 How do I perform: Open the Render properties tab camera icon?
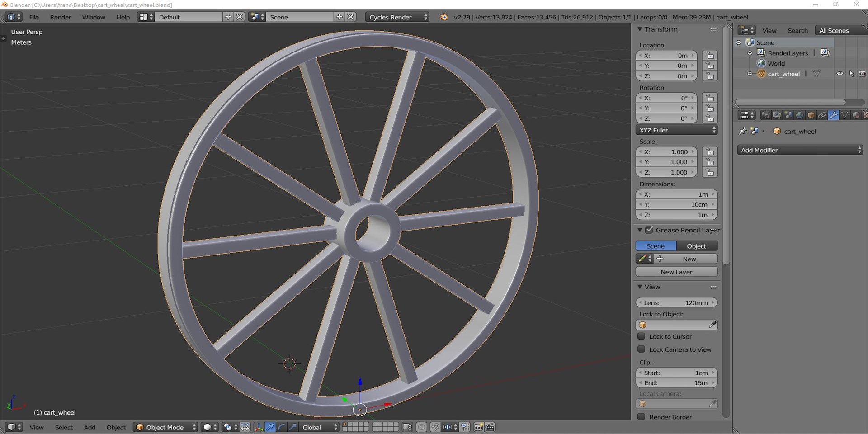click(x=765, y=115)
